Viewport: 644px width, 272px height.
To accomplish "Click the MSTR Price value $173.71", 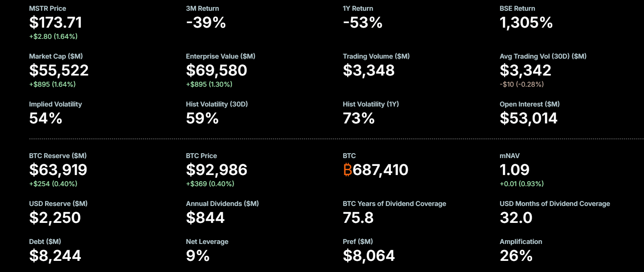I will [55, 23].
